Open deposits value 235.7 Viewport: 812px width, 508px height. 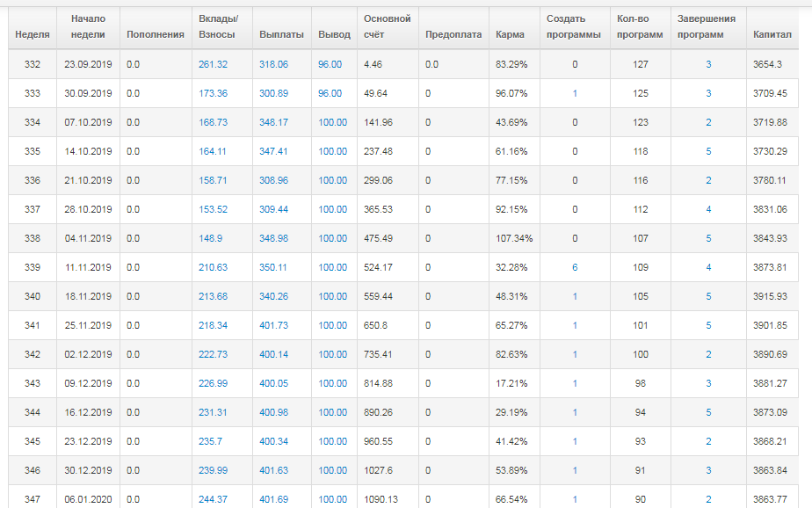point(210,441)
